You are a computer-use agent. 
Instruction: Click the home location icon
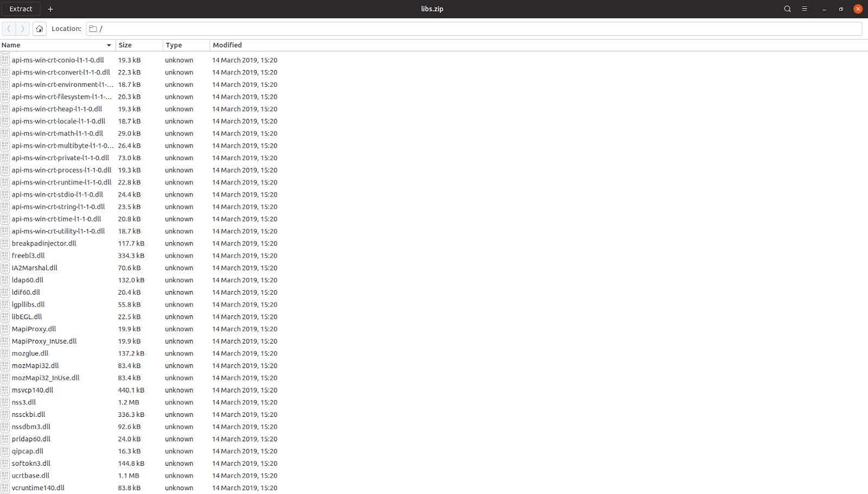click(39, 29)
